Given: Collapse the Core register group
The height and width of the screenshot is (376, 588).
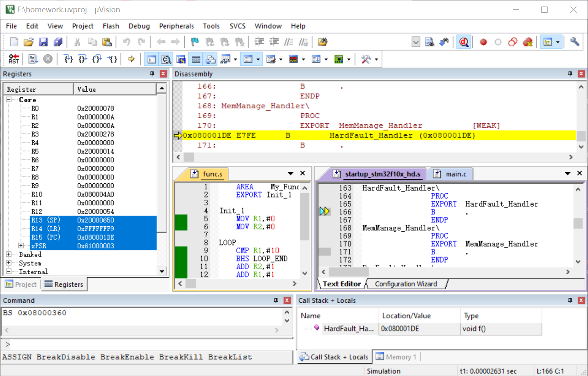Looking at the screenshot, I should coord(9,99).
